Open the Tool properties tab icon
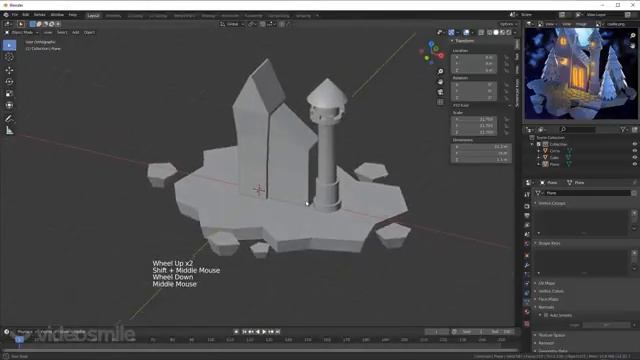This screenshot has width=640, height=360. point(527,195)
